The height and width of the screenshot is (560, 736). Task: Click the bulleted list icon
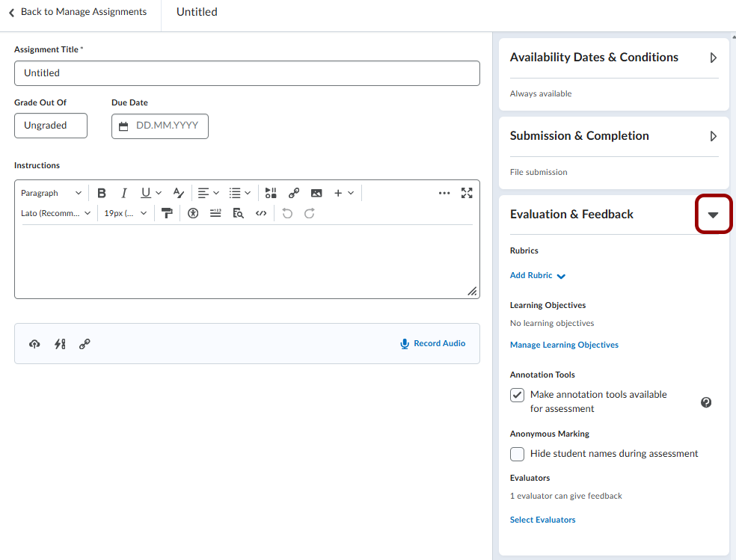(235, 193)
